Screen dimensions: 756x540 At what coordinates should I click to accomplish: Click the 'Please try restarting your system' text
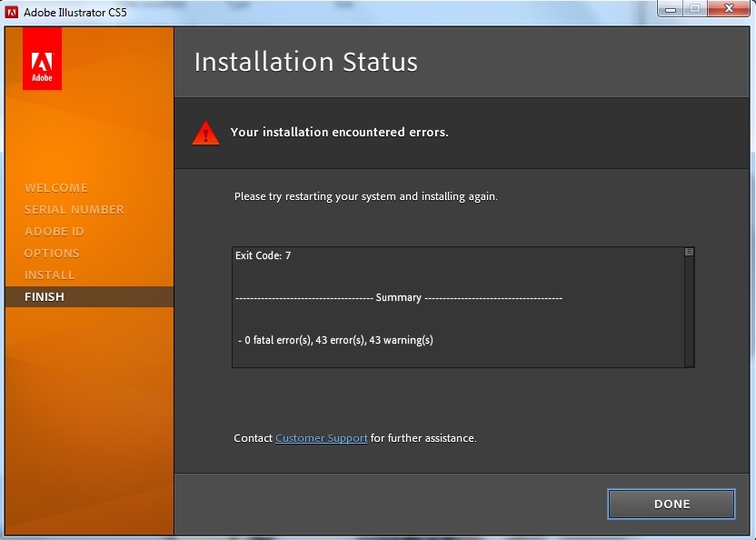[366, 196]
